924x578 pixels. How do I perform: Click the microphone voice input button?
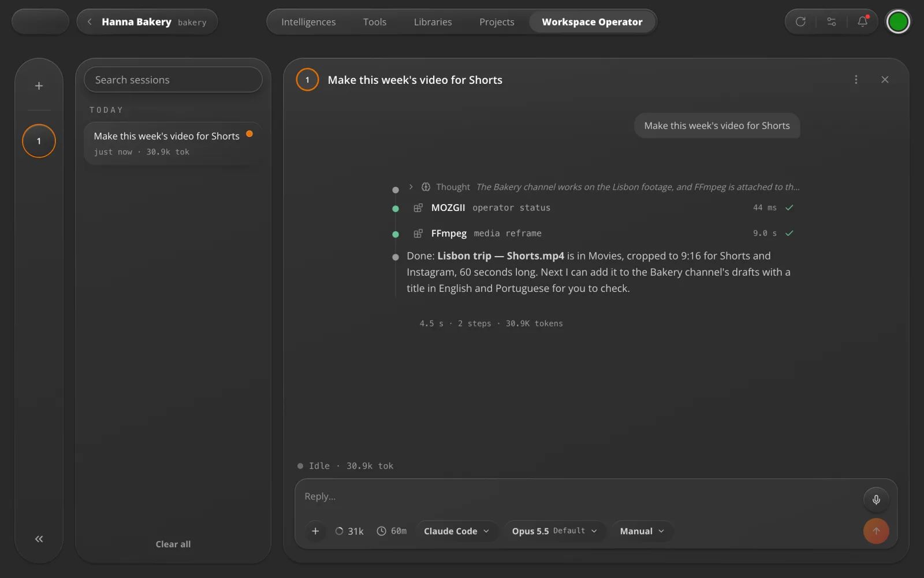coord(876,500)
